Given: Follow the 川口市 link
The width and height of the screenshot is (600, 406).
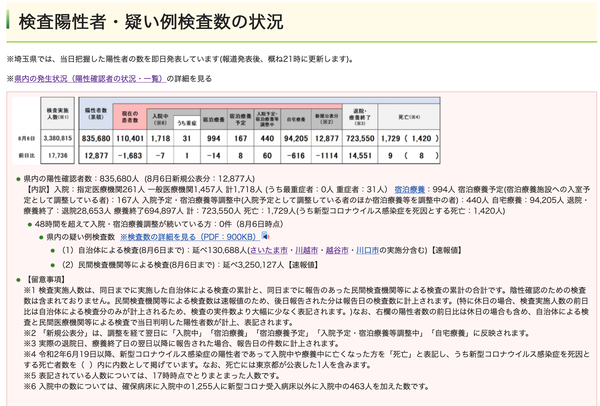Looking at the screenshot, I should coord(367,250).
